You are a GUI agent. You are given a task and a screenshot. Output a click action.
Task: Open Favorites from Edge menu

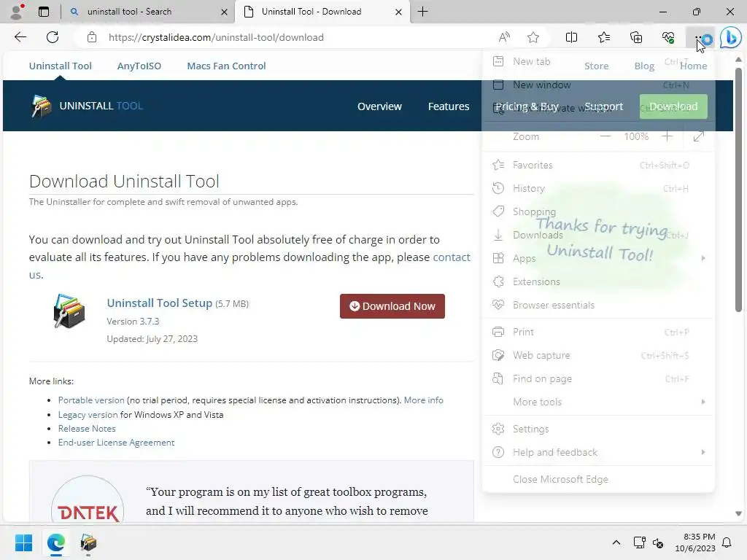(x=598, y=165)
